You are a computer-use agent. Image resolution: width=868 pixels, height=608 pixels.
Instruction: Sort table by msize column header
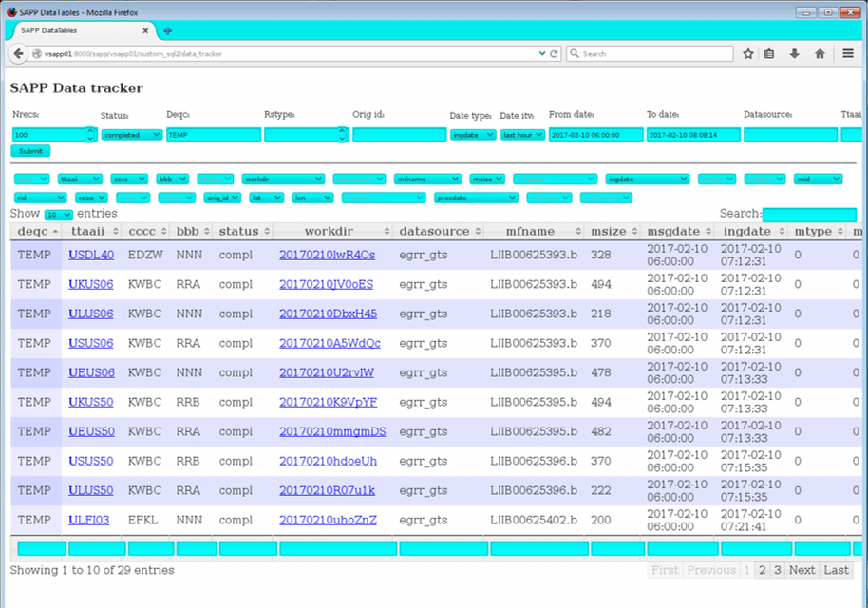pyautogui.click(x=613, y=232)
